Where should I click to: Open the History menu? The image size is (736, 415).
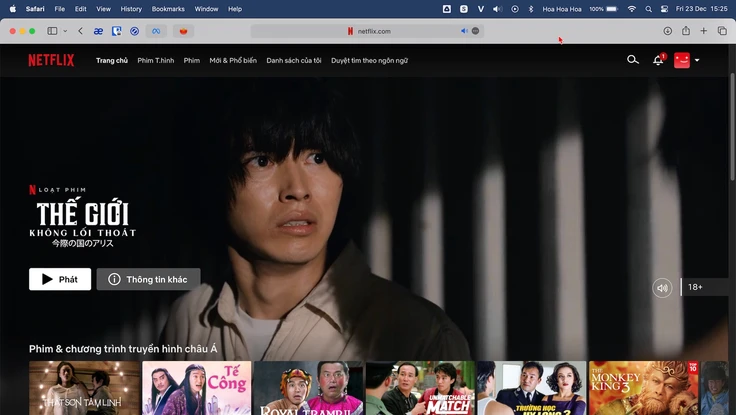(131, 8)
